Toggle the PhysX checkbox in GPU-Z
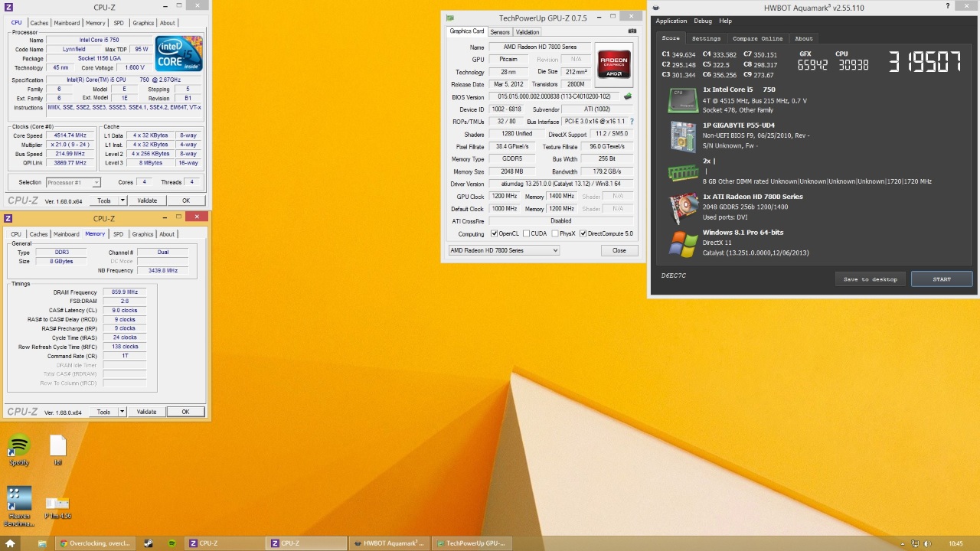The height and width of the screenshot is (551, 980). pos(554,233)
